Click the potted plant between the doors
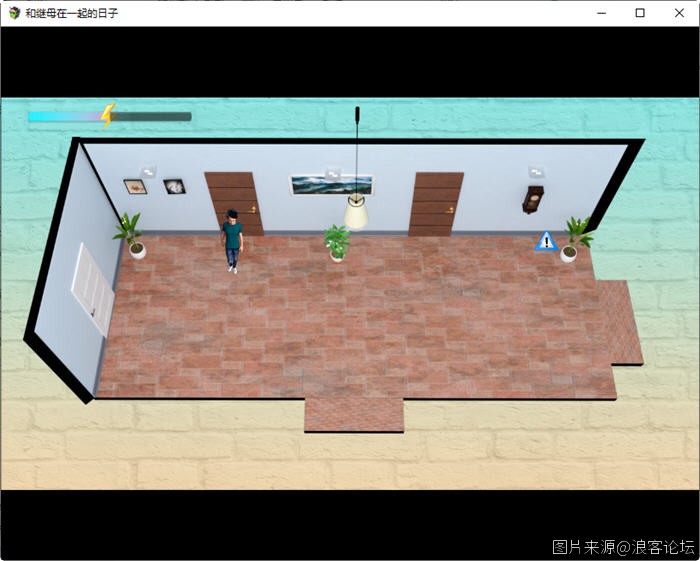The width and height of the screenshot is (700, 561). pos(338,242)
